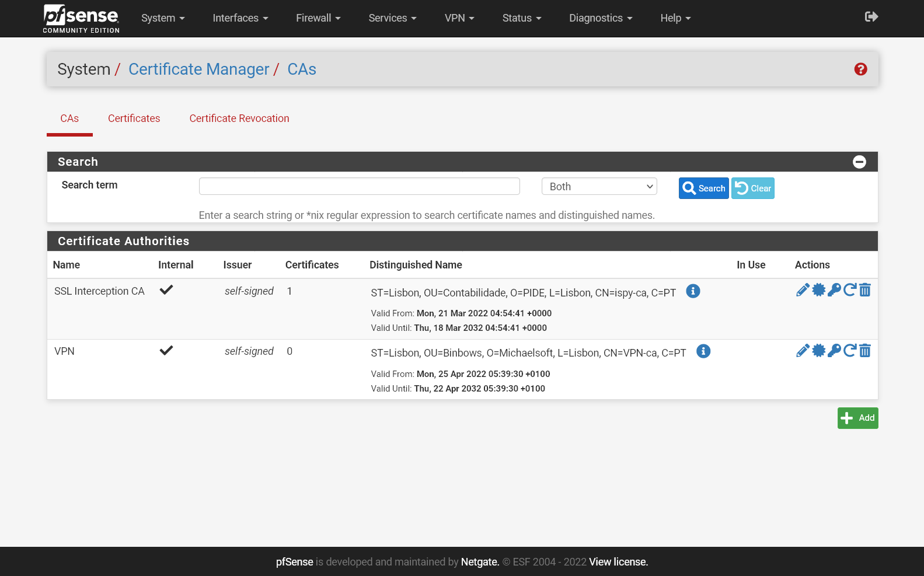Open the Both search scope dropdown
The height and width of the screenshot is (576, 924).
599,187
